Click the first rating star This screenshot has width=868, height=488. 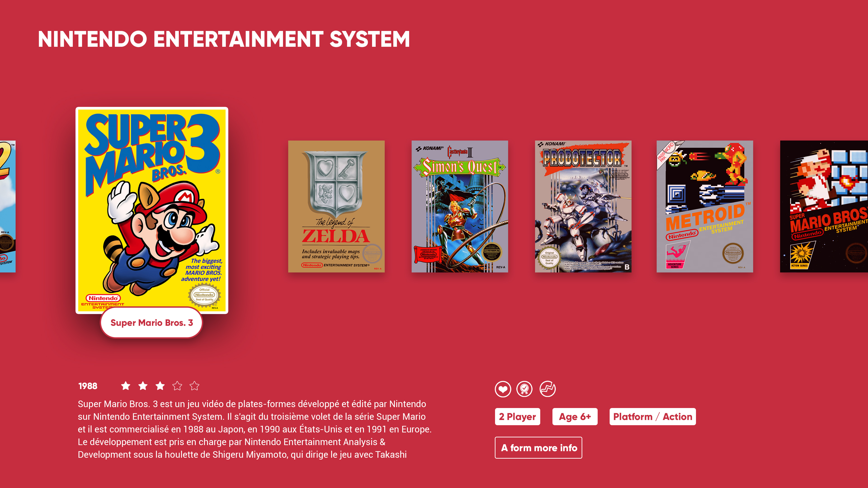click(x=126, y=386)
